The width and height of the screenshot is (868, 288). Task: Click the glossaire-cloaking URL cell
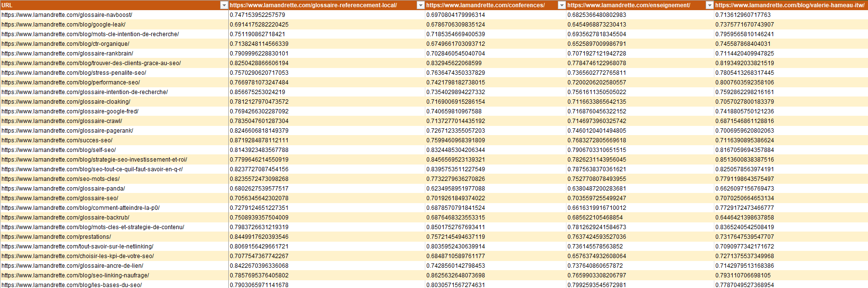(x=114, y=102)
